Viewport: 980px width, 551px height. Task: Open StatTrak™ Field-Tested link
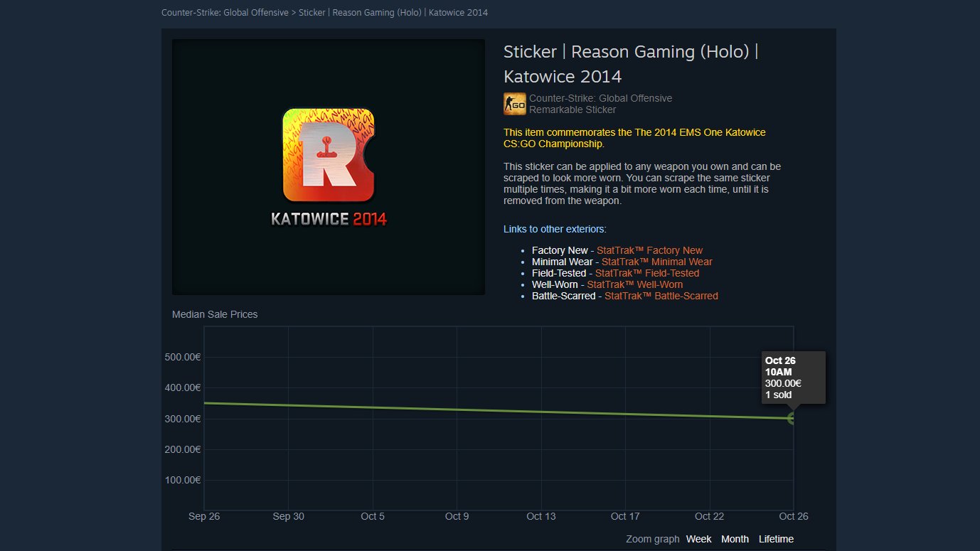pos(647,273)
